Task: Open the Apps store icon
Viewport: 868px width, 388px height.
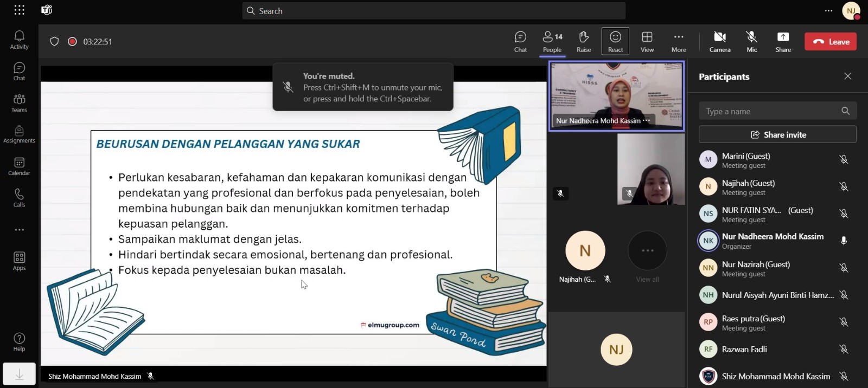Action: 19,261
